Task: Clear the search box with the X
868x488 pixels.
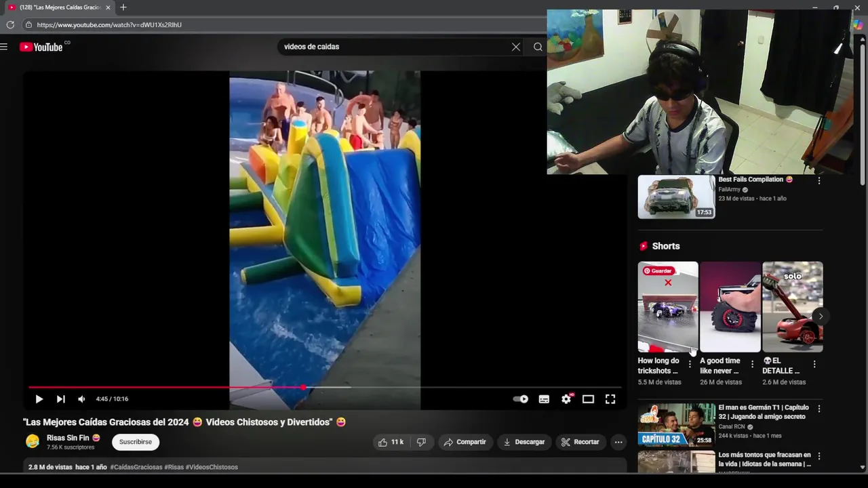Action: [516, 47]
